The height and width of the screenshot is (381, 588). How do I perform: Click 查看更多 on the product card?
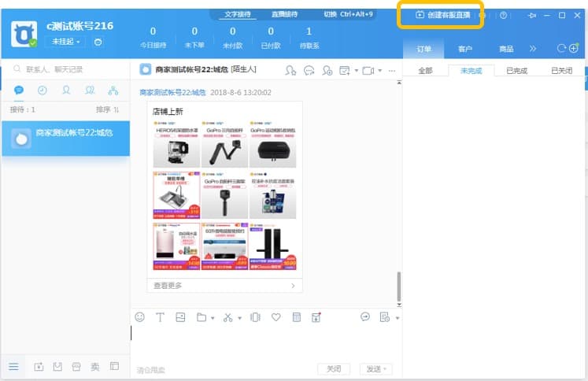224,286
